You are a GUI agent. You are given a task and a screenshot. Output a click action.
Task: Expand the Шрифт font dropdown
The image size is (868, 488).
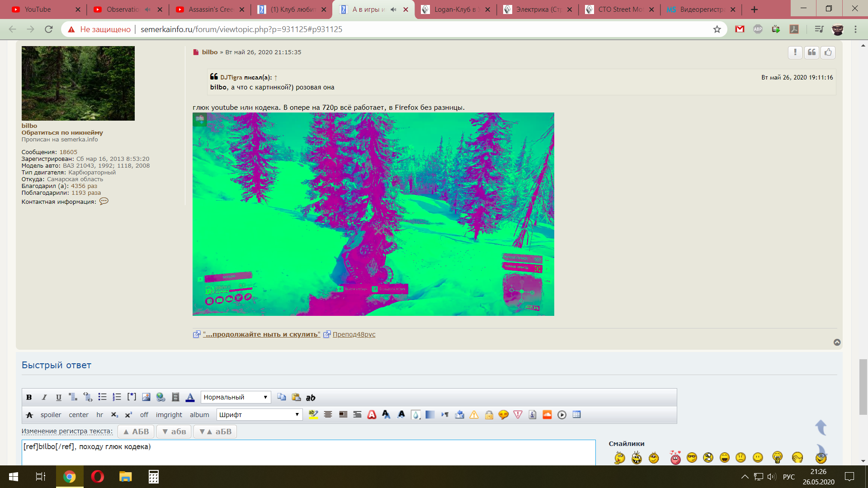click(259, 415)
